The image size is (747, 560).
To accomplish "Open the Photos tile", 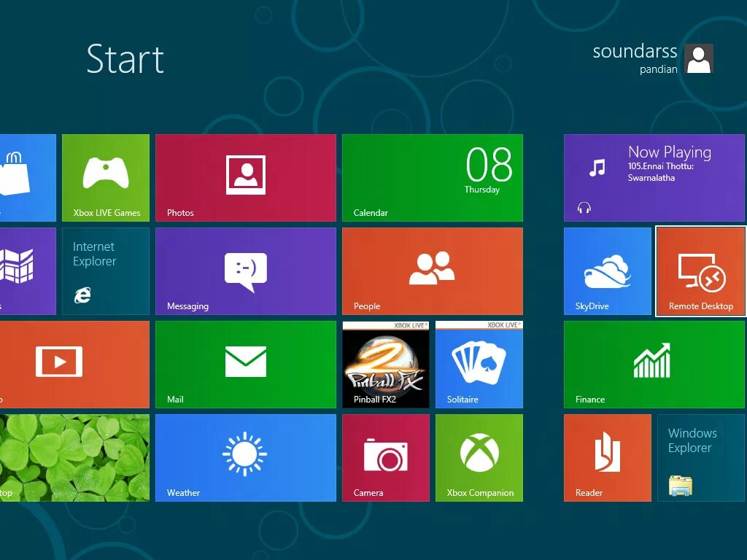I will tap(246, 178).
